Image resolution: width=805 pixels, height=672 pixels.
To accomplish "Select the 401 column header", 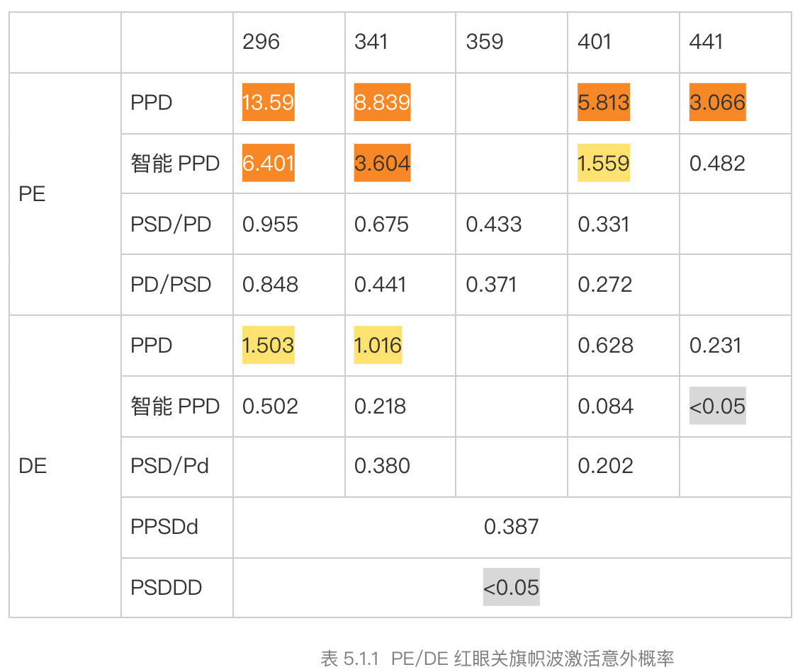I will [x=595, y=42].
